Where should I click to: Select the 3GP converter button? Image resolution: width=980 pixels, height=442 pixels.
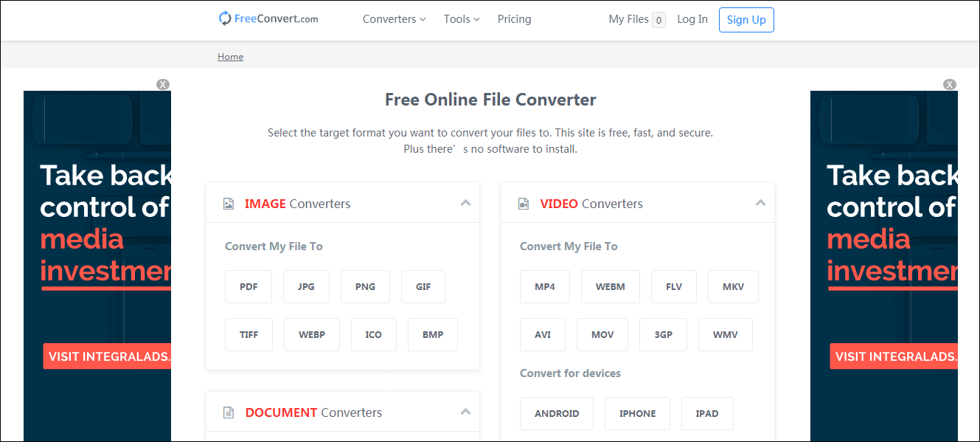tap(664, 334)
